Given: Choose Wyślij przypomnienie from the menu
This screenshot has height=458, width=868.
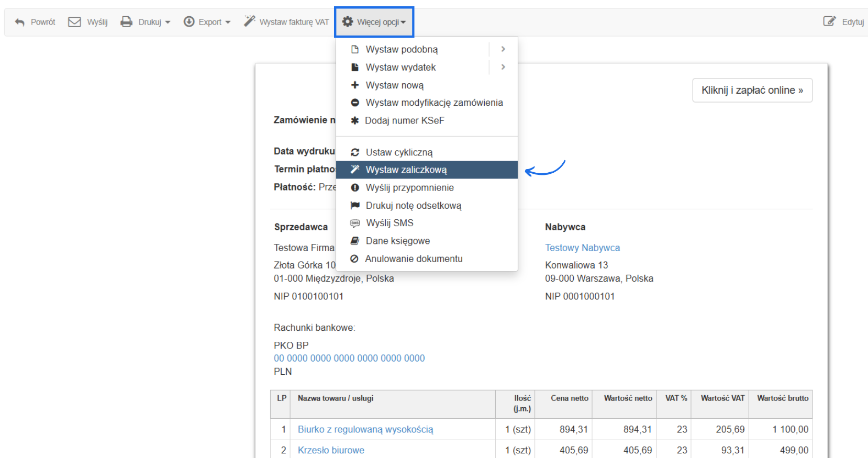Looking at the screenshot, I should (409, 187).
